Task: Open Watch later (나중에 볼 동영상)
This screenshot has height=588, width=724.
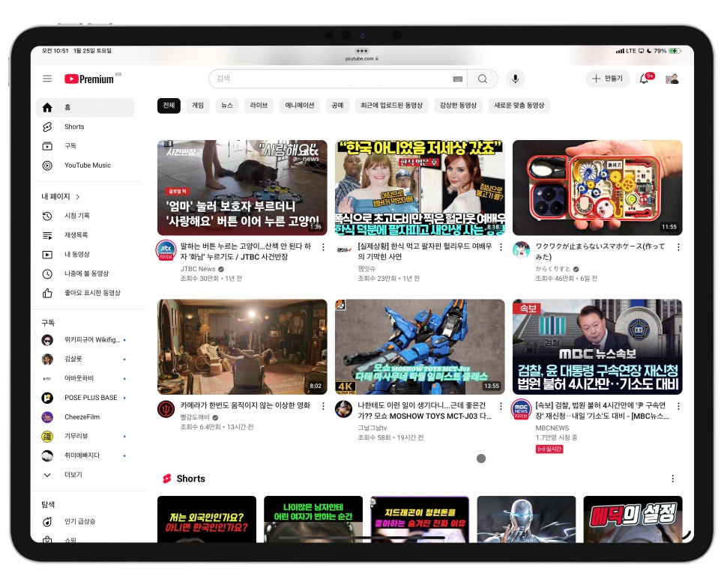Action: (85, 273)
